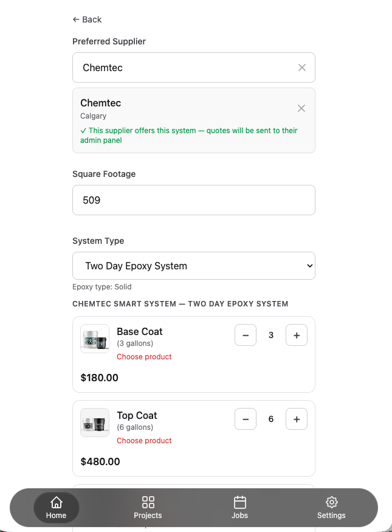Open Jobs from the bottom navigation
This screenshot has width=392, height=532.
click(x=239, y=507)
